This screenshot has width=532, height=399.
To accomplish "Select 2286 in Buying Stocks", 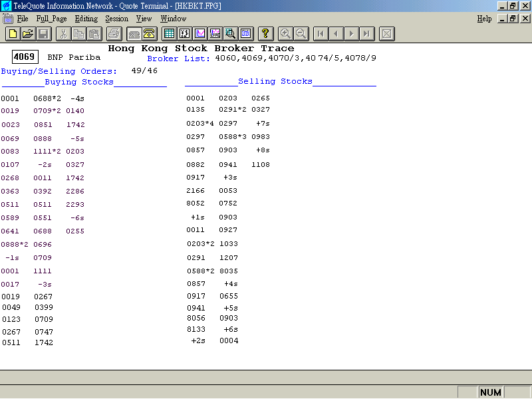I will click(x=75, y=192).
